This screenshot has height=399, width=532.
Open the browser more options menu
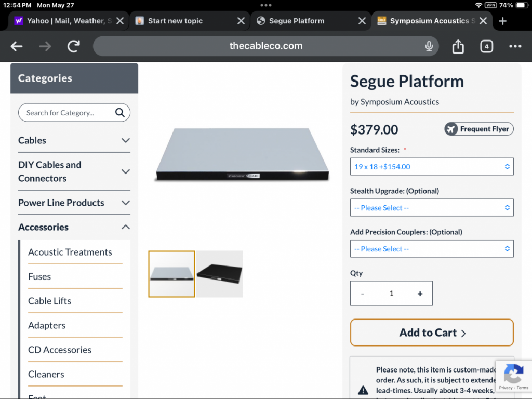[x=515, y=46]
